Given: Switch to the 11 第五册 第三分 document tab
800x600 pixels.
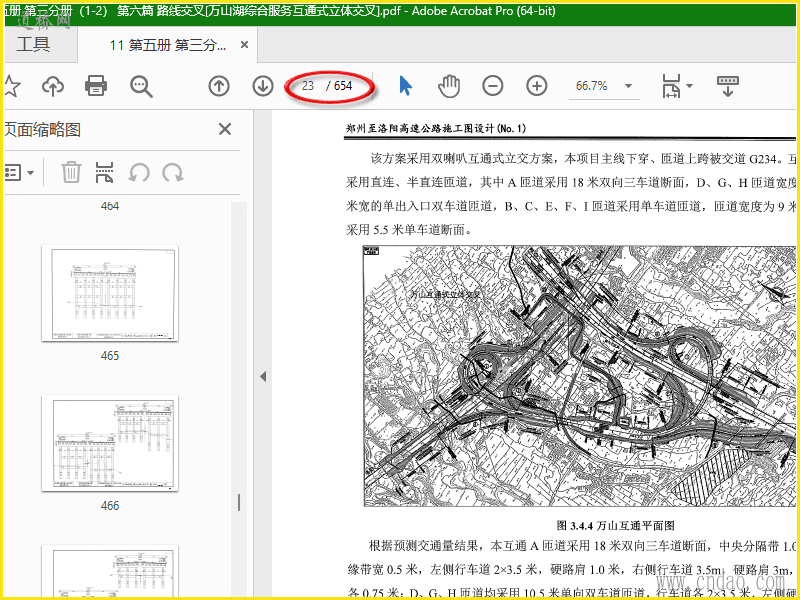Looking at the screenshot, I should click(x=167, y=45).
